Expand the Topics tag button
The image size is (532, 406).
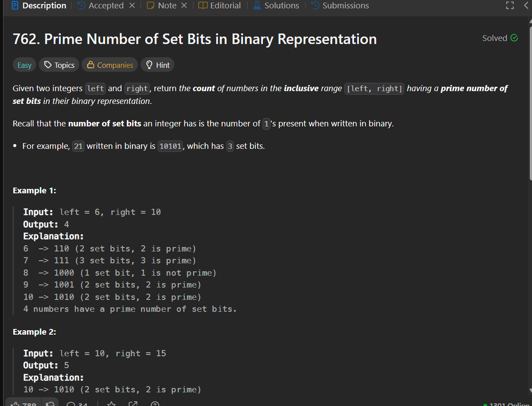click(59, 65)
